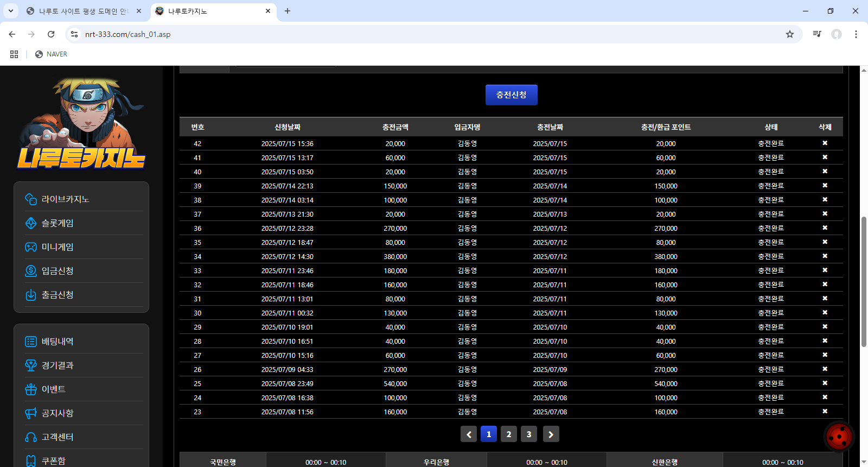
Task: Open the 입금신청 deposit coin icon
Action: pos(31,271)
